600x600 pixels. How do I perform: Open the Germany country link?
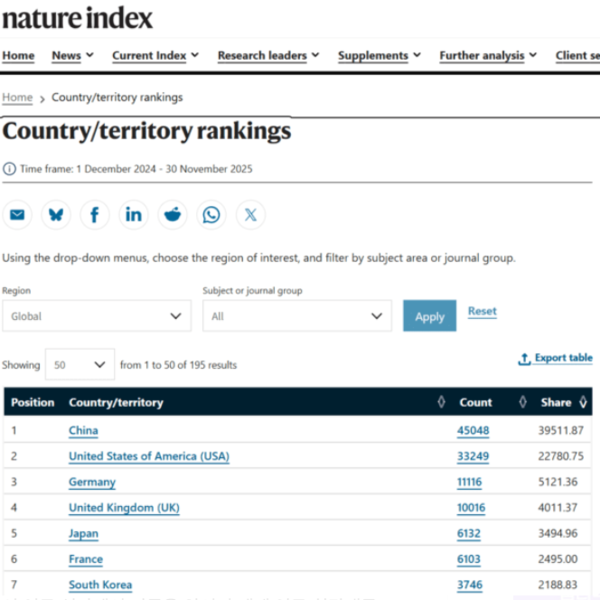coord(92,482)
